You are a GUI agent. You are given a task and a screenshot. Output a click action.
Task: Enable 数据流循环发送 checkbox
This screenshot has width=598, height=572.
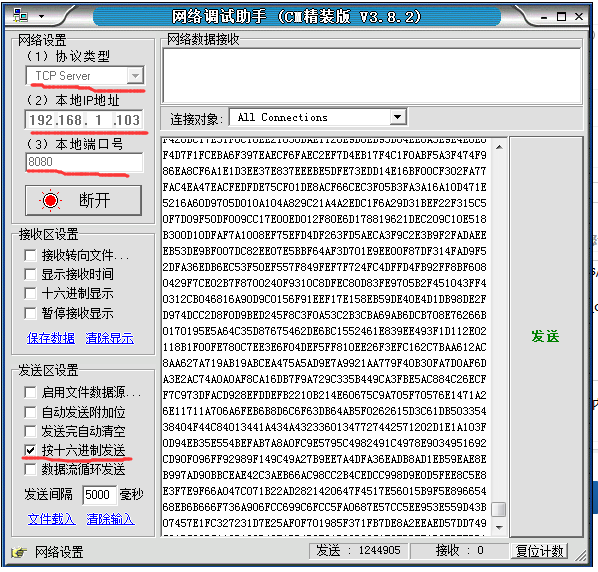click(x=30, y=469)
